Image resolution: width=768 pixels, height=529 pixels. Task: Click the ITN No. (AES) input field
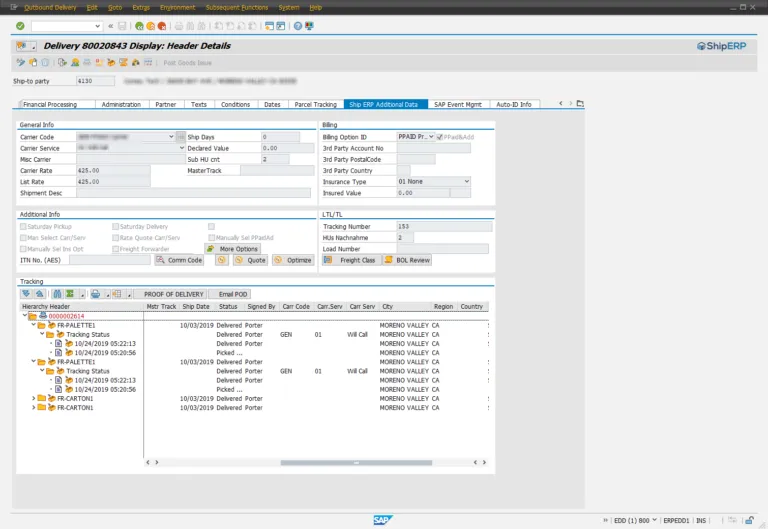pyautogui.click(x=109, y=260)
